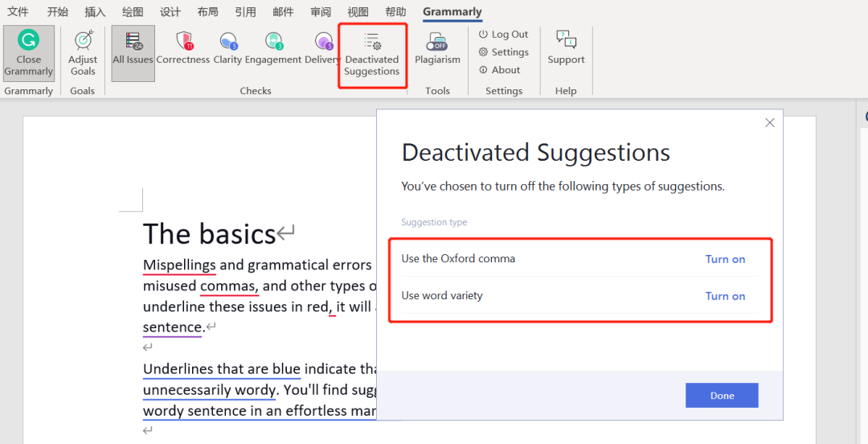Screen dimensions: 868x444
Task: Switch to the 插入 ribbon tab
Action: 95,12
